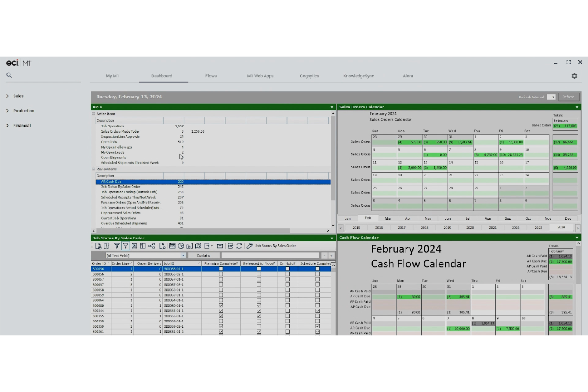
Task: Click the wrench configuration icon
Action: (x=250, y=246)
